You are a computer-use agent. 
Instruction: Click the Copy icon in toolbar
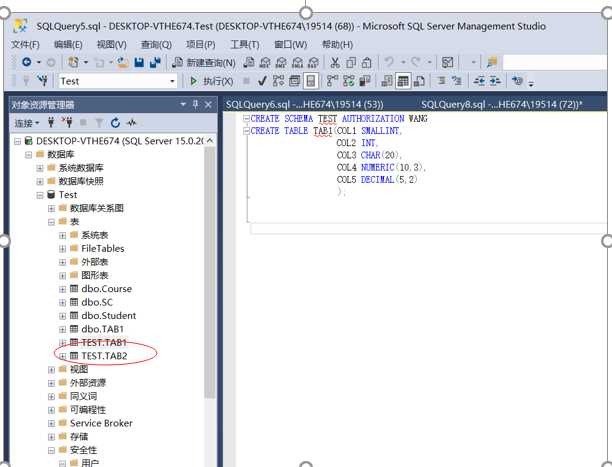[351, 62]
